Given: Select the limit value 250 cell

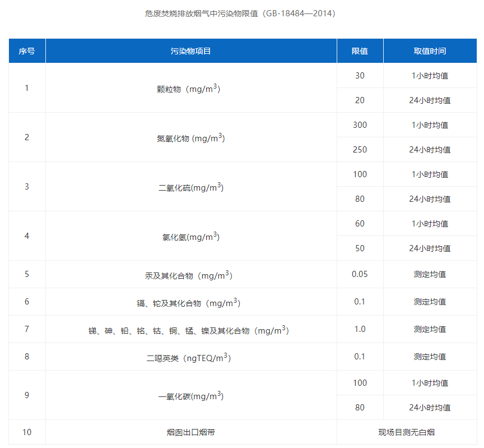Looking at the screenshot, I should pos(360,150).
